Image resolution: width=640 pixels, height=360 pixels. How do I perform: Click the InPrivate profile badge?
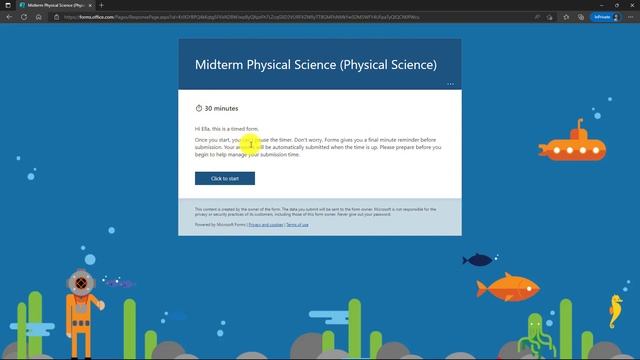click(x=606, y=17)
